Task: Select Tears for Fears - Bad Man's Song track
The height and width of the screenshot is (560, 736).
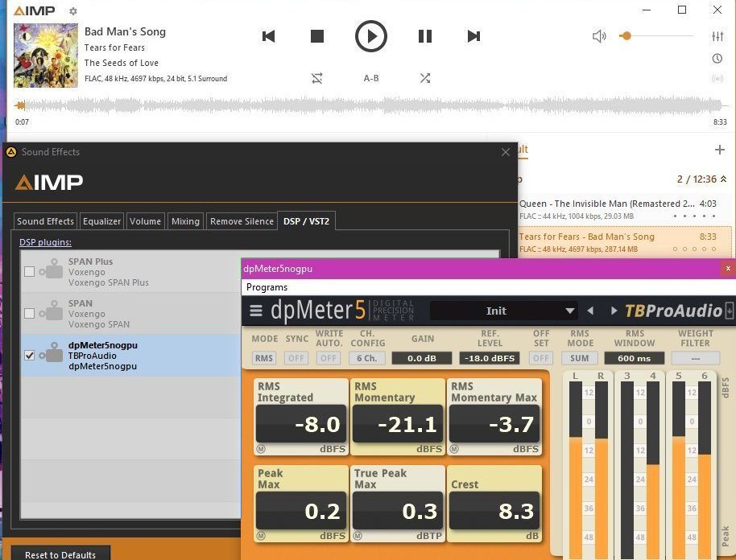Action: tap(624, 242)
